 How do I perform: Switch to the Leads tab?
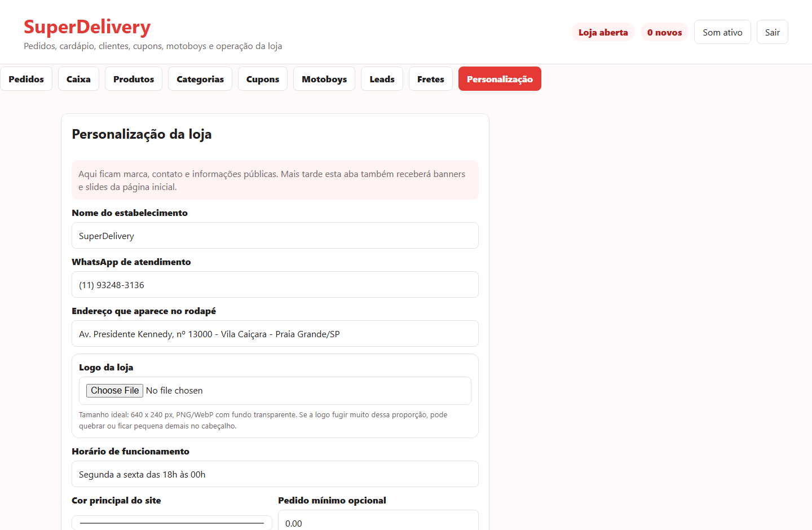(382, 79)
